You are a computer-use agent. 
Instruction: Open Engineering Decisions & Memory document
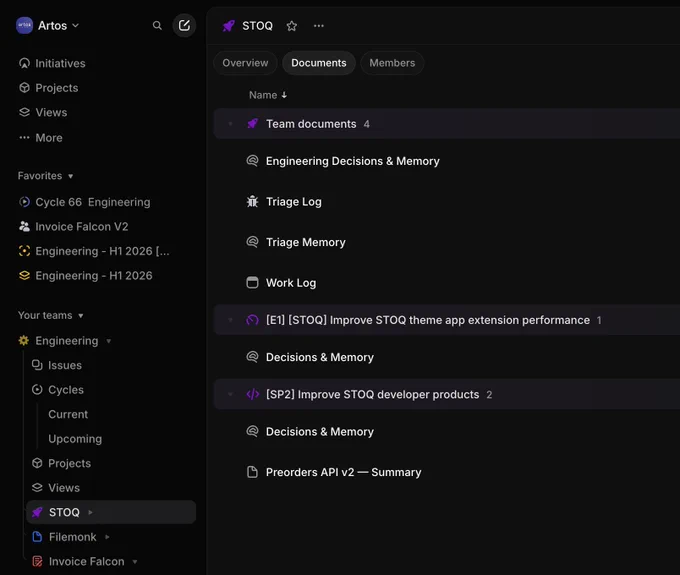pos(353,161)
